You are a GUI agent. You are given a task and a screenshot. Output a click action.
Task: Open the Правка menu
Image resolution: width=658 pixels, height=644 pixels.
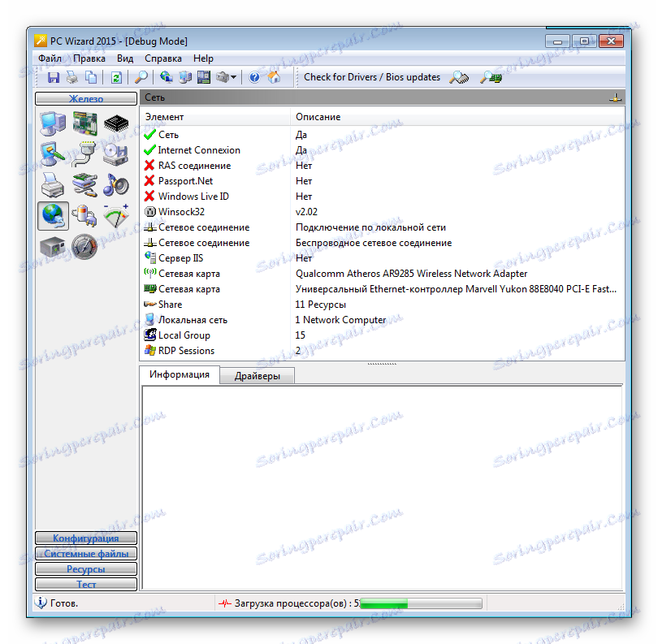coord(89,58)
